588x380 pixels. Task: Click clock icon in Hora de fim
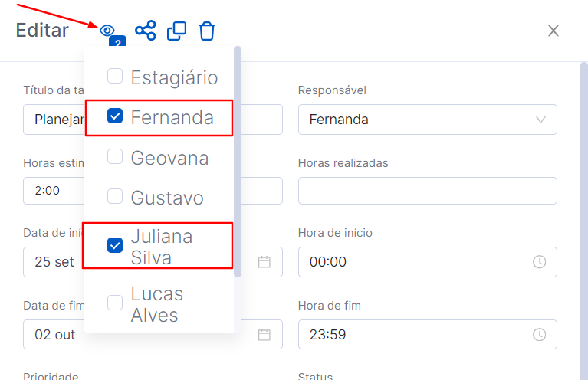[539, 335]
